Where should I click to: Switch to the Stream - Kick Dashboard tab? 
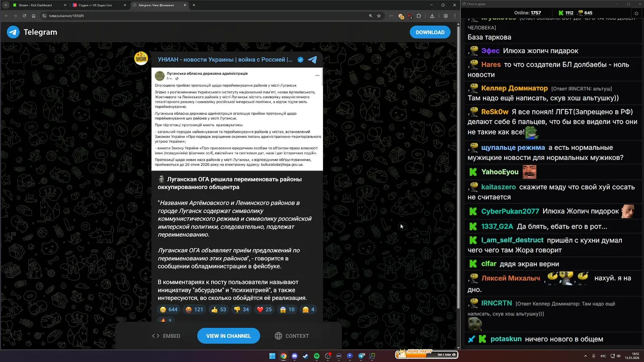[x=38, y=5]
